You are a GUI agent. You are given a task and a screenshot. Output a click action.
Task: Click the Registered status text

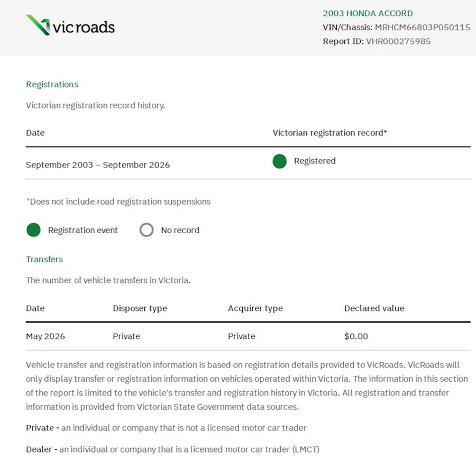click(x=315, y=161)
